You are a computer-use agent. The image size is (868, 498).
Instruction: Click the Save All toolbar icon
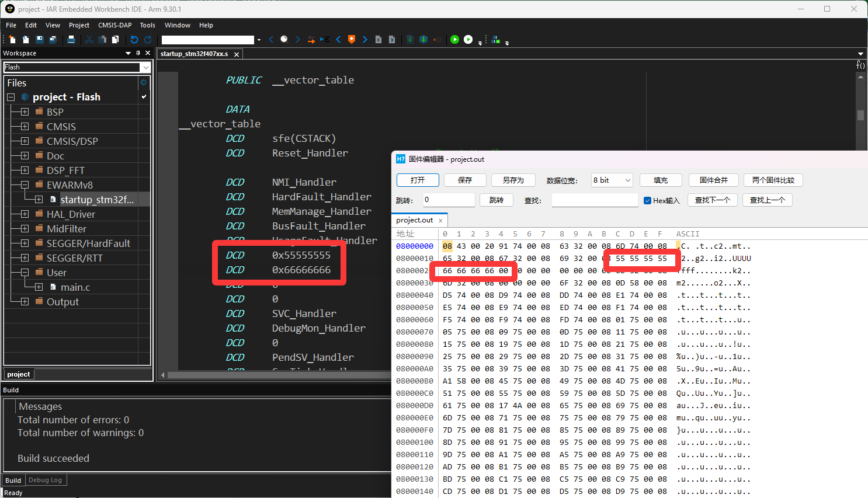point(53,39)
